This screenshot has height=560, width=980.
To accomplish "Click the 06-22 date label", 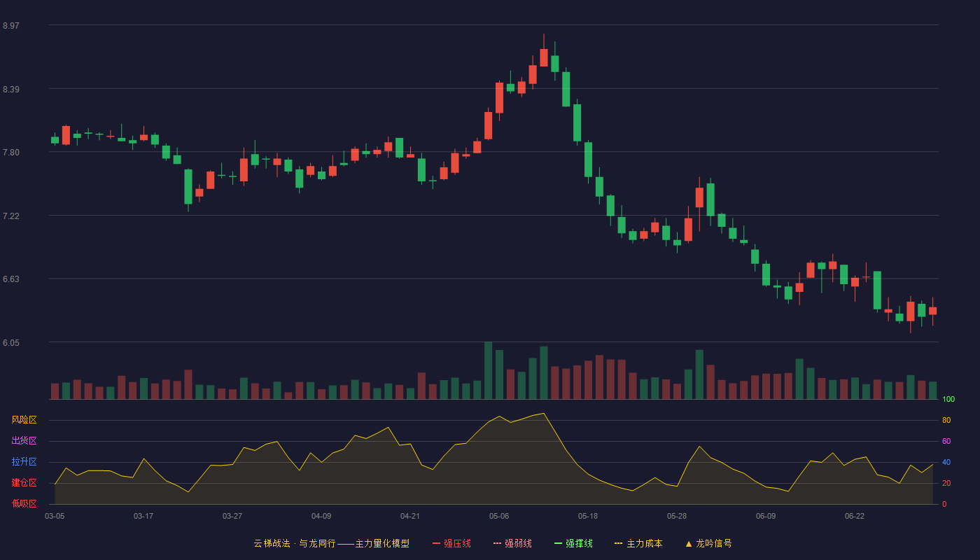I will coord(855,516).
